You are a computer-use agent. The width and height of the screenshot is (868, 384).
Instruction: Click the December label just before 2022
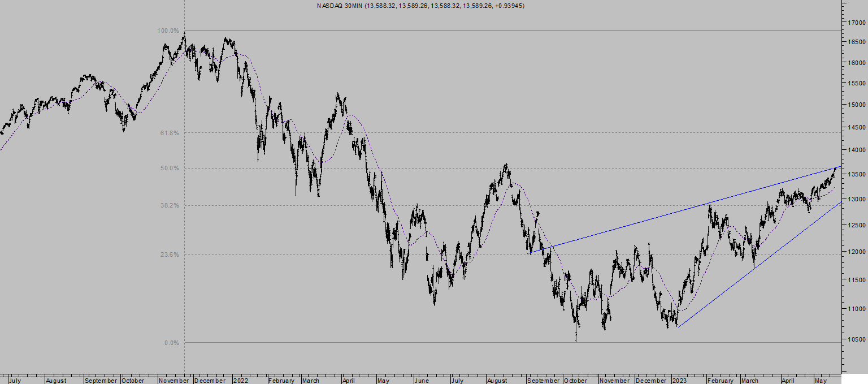pos(210,381)
